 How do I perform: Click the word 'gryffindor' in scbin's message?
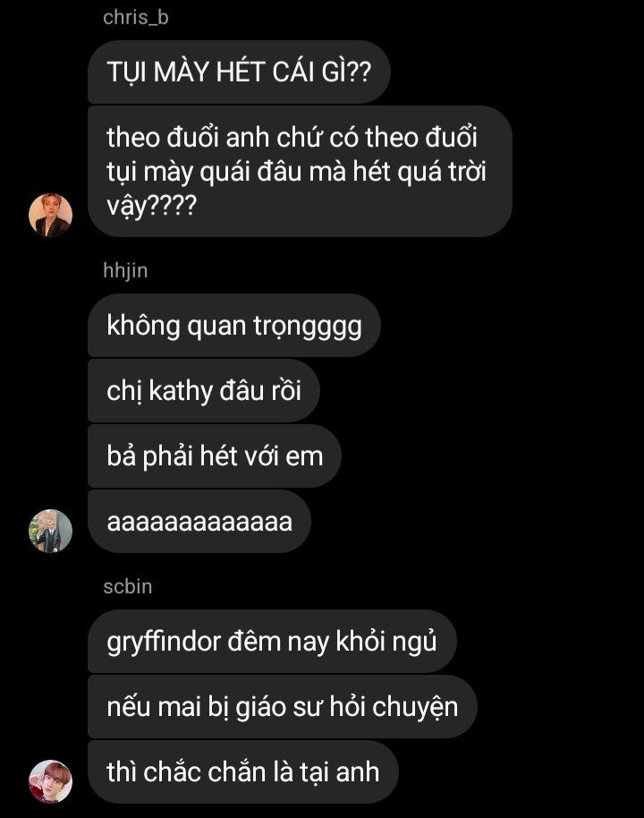[164, 643]
